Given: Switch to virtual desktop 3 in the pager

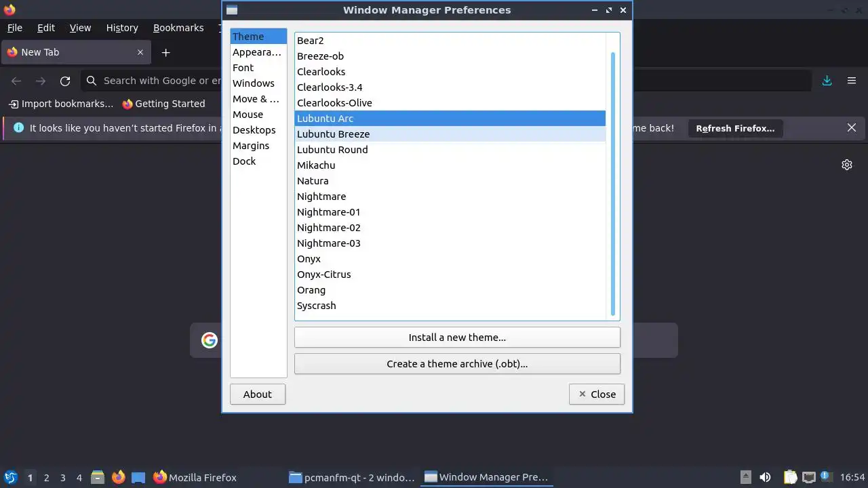Looking at the screenshot, I should (x=63, y=478).
